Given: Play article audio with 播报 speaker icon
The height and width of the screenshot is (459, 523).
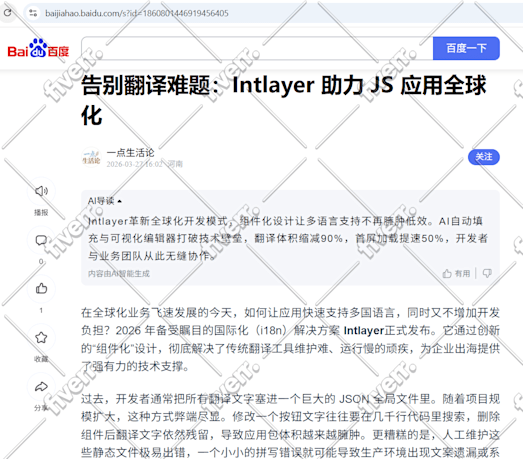Looking at the screenshot, I should (x=41, y=191).
